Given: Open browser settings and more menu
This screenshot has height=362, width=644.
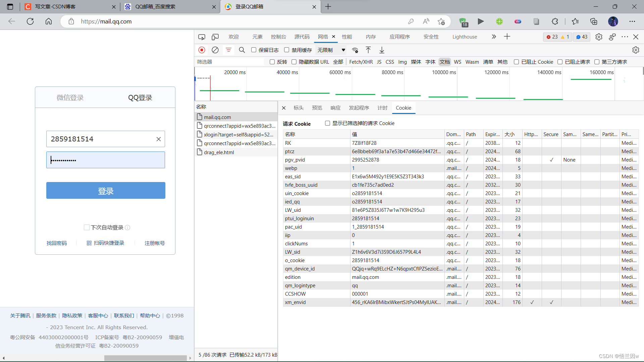Looking at the screenshot, I should click(632, 21).
